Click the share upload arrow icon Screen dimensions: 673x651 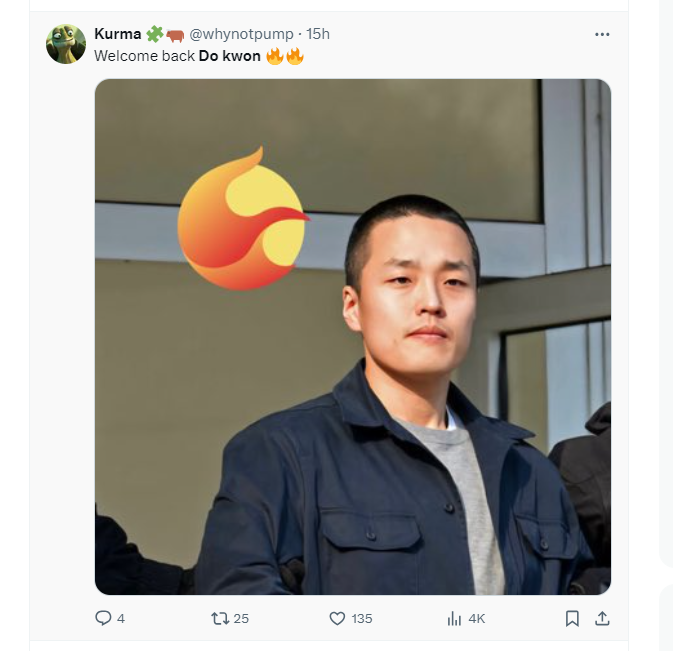point(602,618)
